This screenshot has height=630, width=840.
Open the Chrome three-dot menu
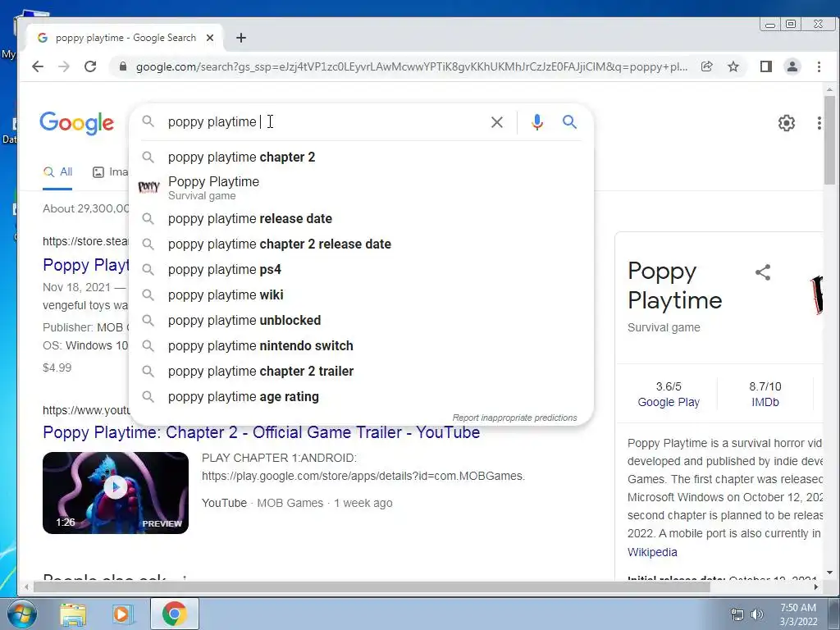tap(819, 66)
